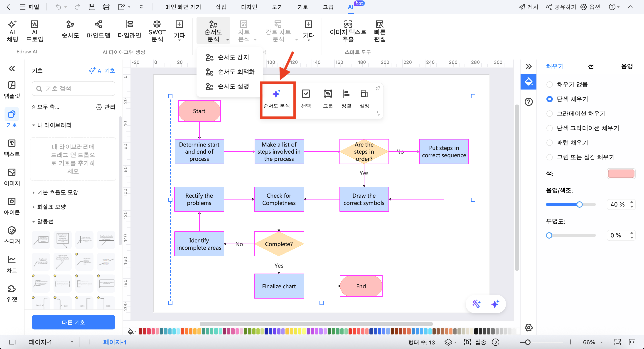Viewport: 644px width, 349px height.
Task: Click 순서도 분석 in floating toolbar
Action: tap(276, 99)
